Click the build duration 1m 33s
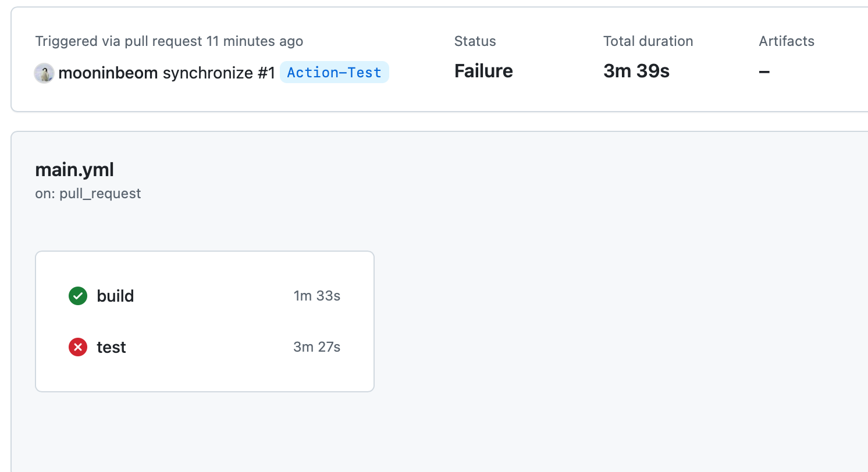This screenshot has width=868, height=472. click(316, 296)
